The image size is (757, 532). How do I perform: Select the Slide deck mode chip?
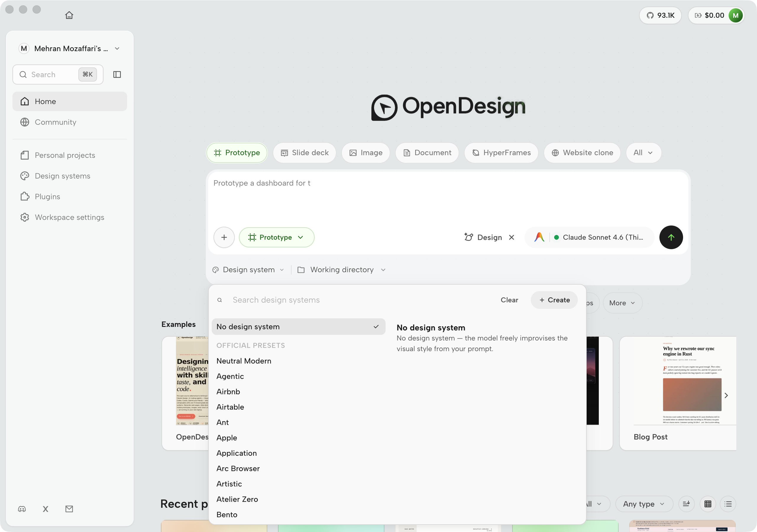tap(304, 153)
